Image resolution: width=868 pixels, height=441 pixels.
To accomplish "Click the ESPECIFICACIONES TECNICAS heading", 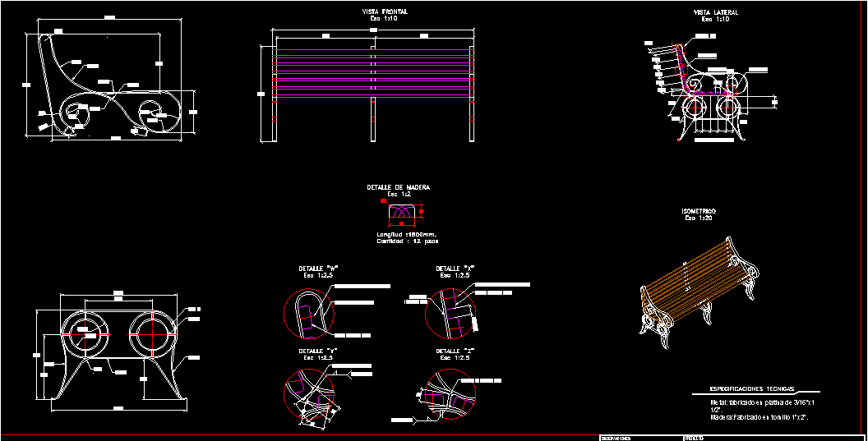I will (741, 388).
